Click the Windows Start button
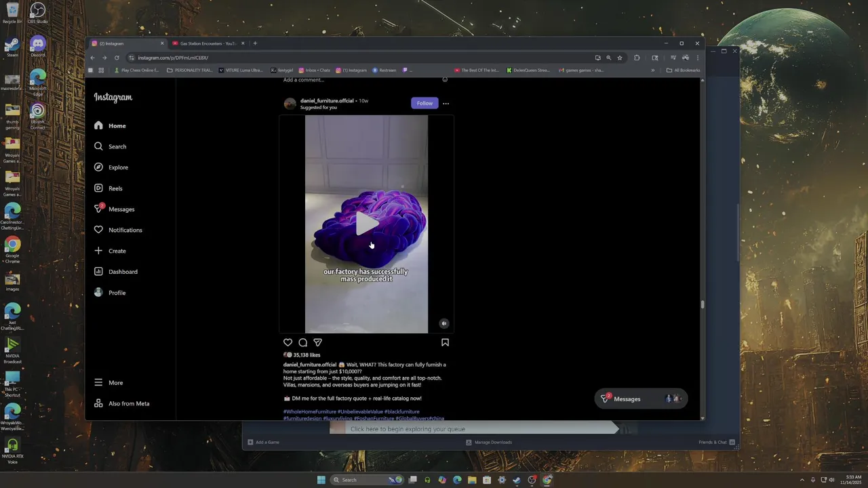The width and height of the screenshot is (868, 488). (321, 480)
